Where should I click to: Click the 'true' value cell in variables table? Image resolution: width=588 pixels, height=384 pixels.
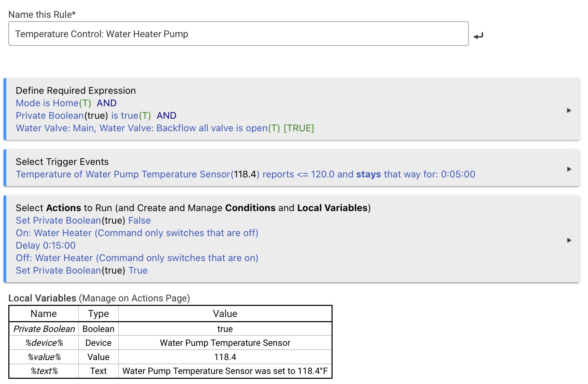pyautogui.click(x=225, y=329)
